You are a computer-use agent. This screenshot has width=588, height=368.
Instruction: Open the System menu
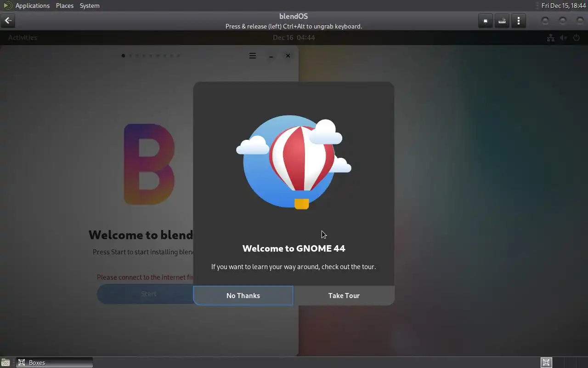(x=90, y=6)
